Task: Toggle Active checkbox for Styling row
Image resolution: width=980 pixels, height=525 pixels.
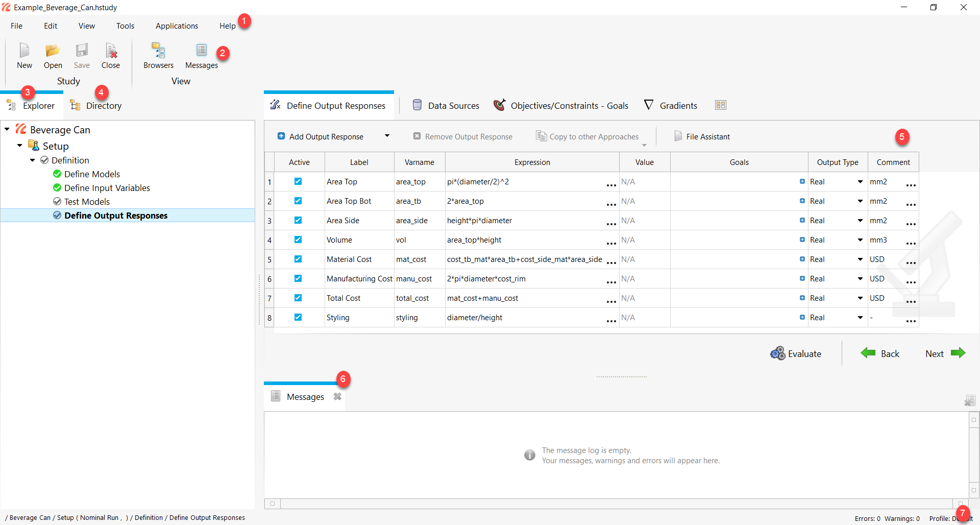Action: click(298, 317)
